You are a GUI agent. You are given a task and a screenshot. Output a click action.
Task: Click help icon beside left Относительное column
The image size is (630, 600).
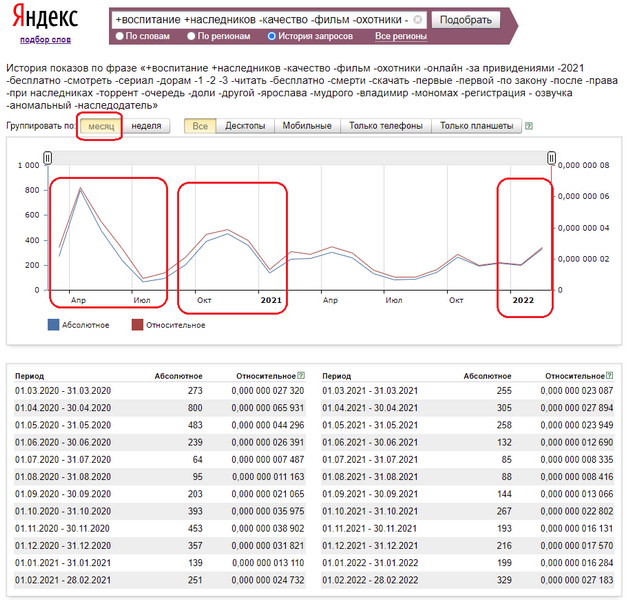pos(301,375)
